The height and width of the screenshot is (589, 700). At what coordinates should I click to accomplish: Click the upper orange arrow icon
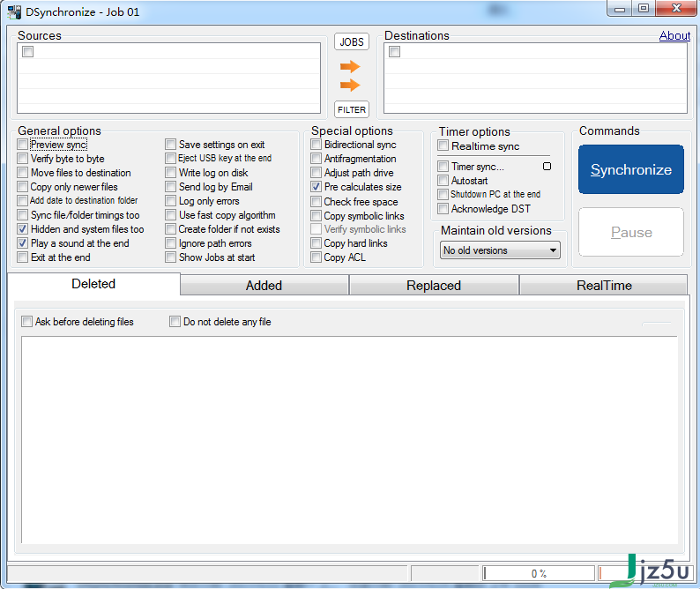coord(350,66)
